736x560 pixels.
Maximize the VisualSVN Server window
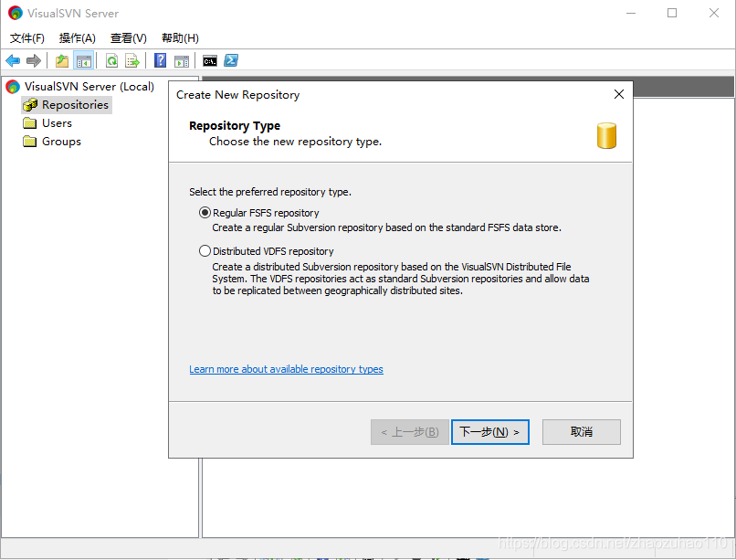672,13
